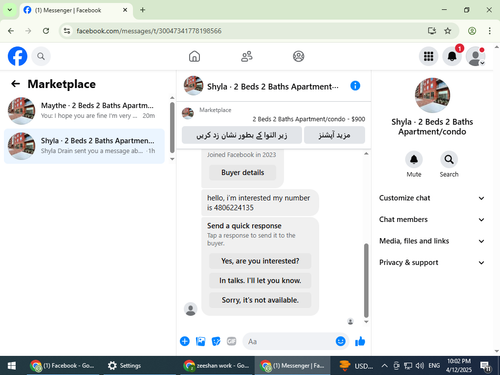This screenshot has width=500, height=375.
Task: Select the Shyla conversation in the list
Action: point(84,146)
